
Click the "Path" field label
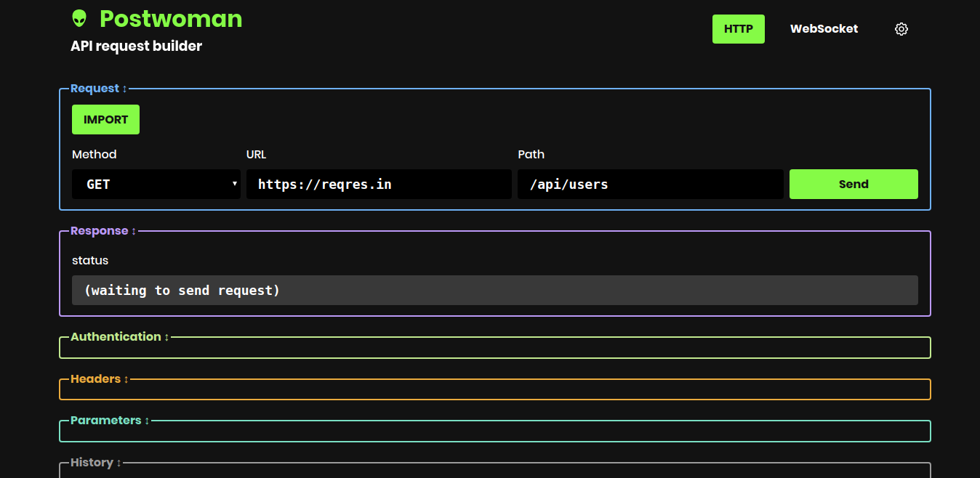(x=531, y=155)
